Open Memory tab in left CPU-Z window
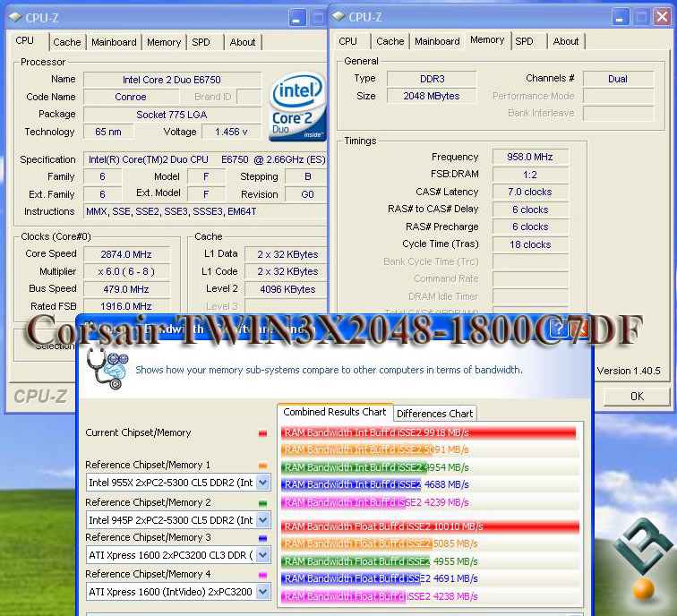Viewport: 677px width, 616px height. click(164, 42)
